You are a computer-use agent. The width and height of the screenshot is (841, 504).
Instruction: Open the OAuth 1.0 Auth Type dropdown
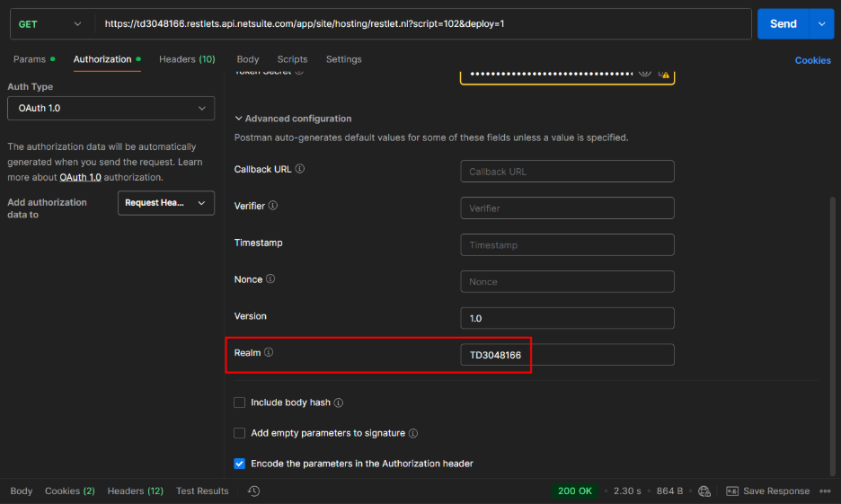tap(111, 108)
